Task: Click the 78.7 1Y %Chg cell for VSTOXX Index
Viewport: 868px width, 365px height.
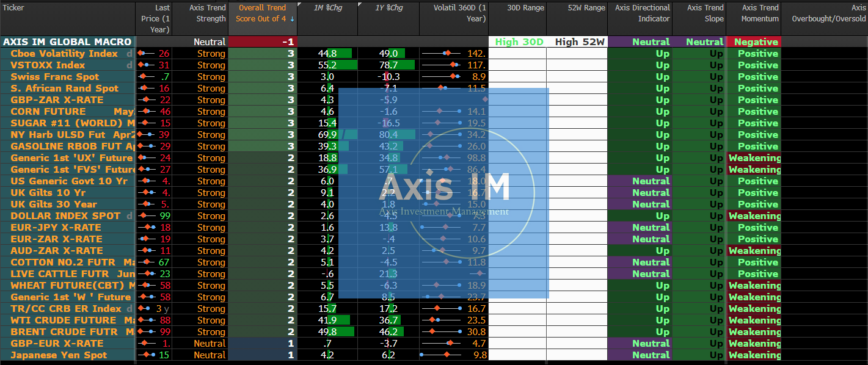Action: [388, 65]
